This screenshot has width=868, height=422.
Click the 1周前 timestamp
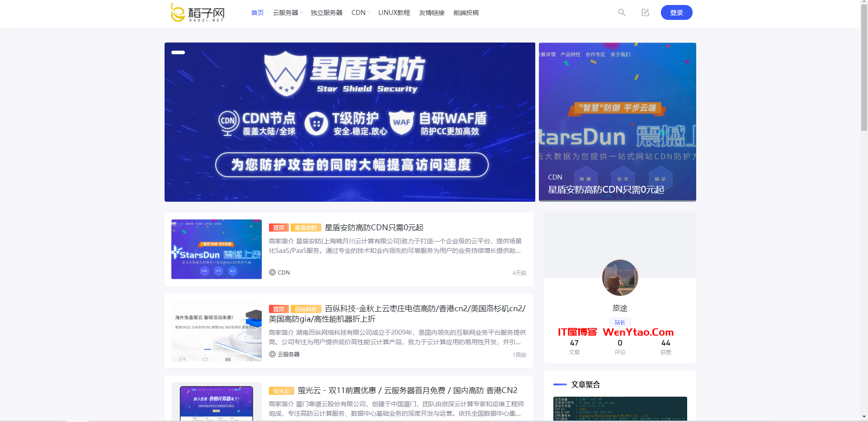tap(519, 355)
